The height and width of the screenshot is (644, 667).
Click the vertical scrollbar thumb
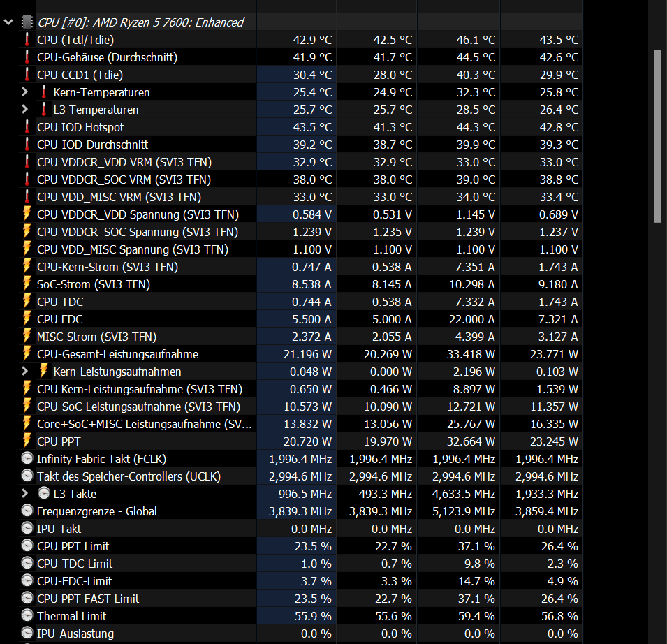pyautogui.click(x=657, y=136)
